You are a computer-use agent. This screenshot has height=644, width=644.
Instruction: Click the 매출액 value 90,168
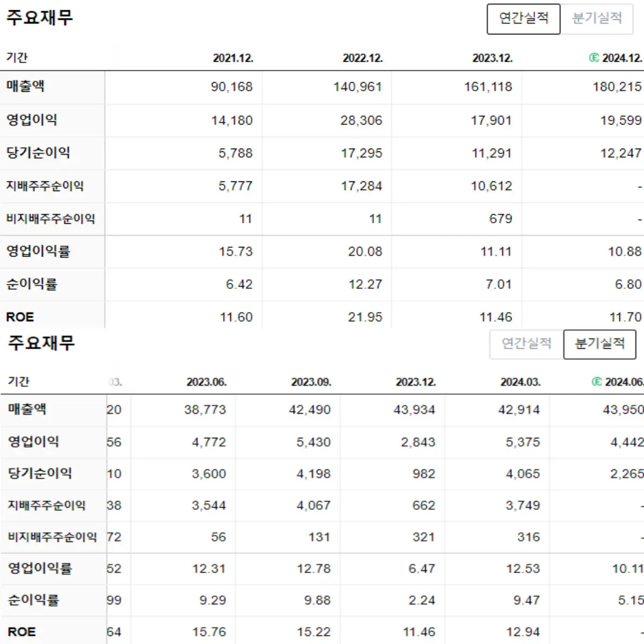[231, 87]
